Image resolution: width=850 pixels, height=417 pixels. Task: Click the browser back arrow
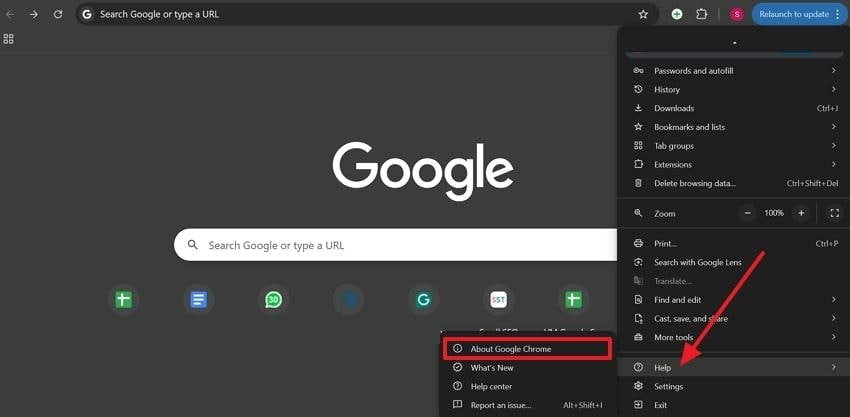10,15
